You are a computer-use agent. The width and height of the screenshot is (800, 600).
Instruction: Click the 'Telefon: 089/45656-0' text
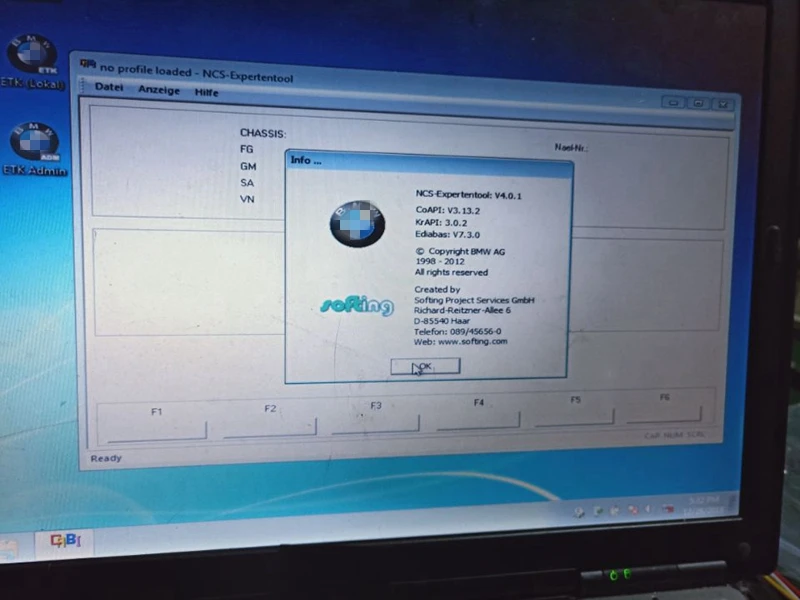pos(457,331)
